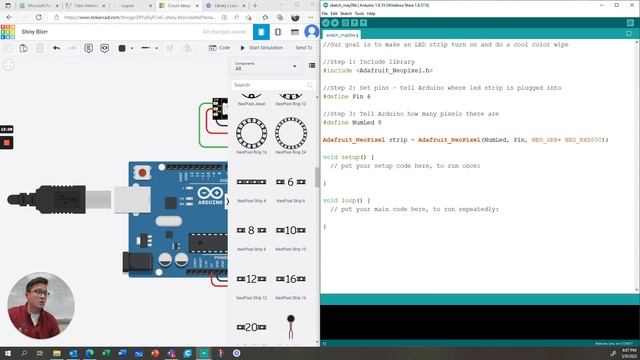Click the Send To button

304,48
